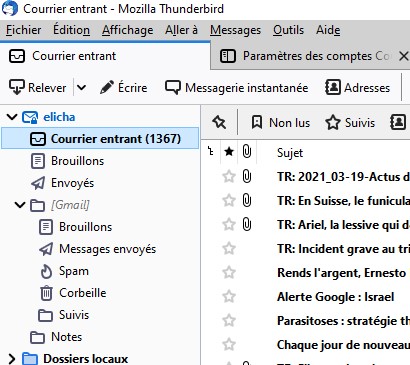Expand Dossiers locaux
The width and height of the screenshot is (410, 365).
click(x=12, y=359)
